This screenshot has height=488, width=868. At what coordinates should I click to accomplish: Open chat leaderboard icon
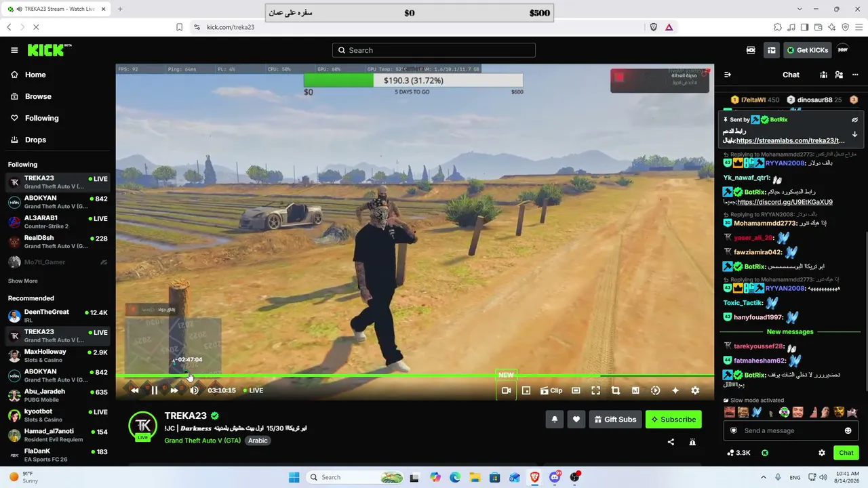pos(823,75)
